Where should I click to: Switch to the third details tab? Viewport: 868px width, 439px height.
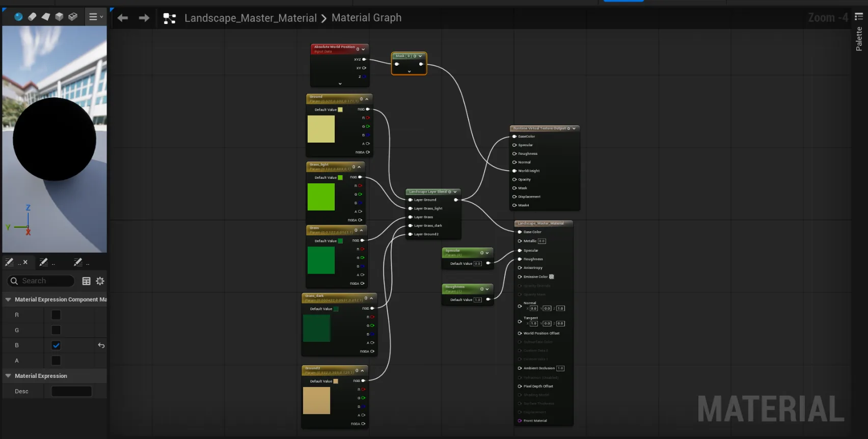click(81, 262)
